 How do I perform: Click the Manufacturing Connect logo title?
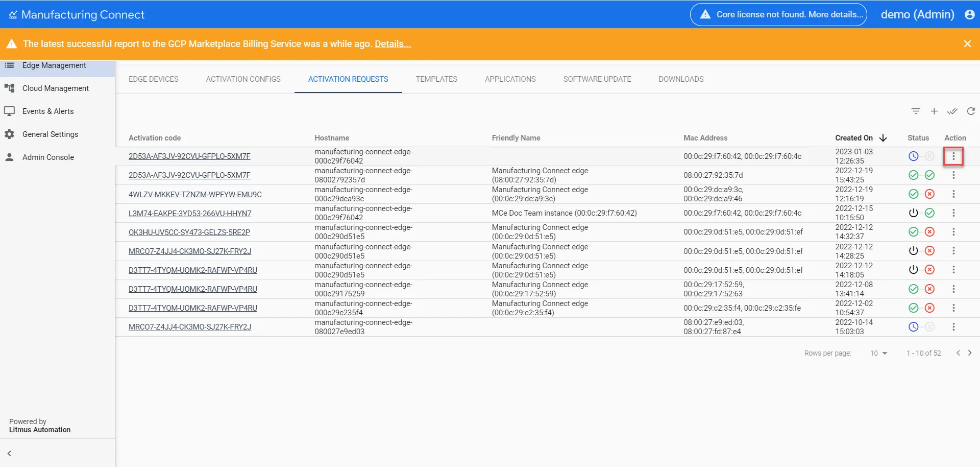(77, 15)
